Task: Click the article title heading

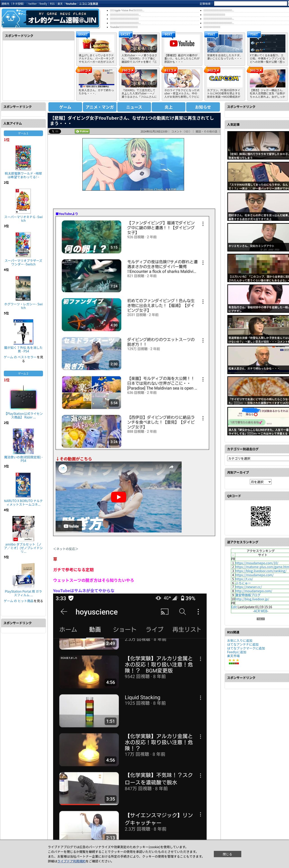Action: (133, 121)
